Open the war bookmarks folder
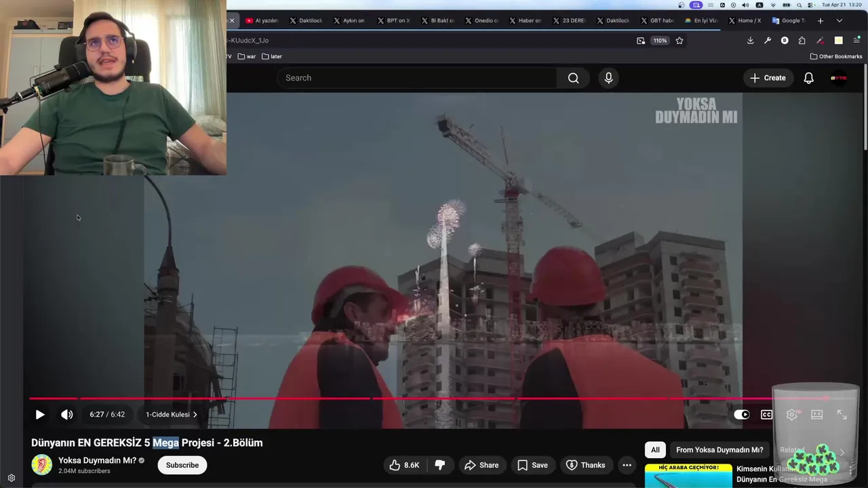The image size is (868, 488). [247, 56]
